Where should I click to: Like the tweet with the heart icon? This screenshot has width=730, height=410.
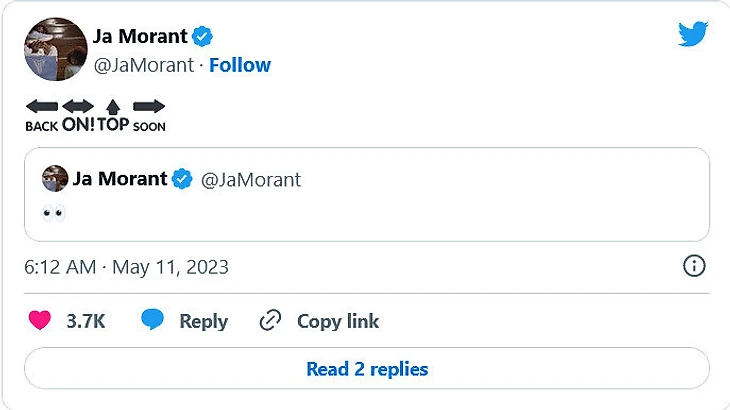(x=40, y=321)
